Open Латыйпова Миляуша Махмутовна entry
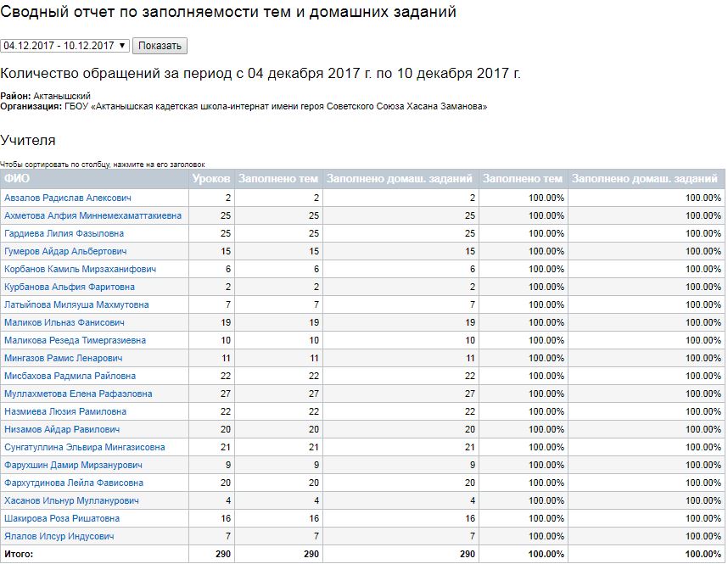 (76, 304)
